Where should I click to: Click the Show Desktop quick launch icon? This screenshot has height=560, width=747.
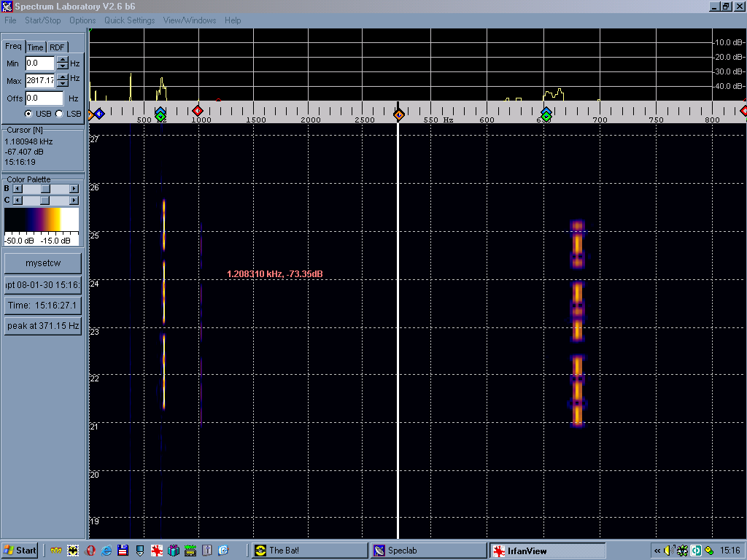pos(140,551)
